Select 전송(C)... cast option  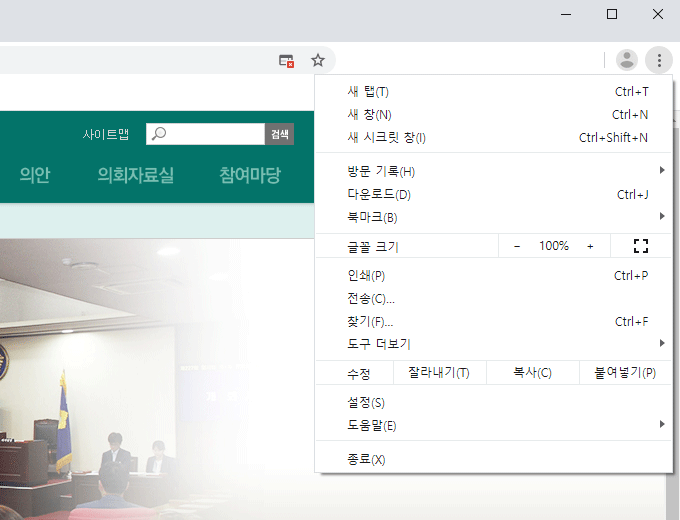pyautogui.click(x=494, y=298)
